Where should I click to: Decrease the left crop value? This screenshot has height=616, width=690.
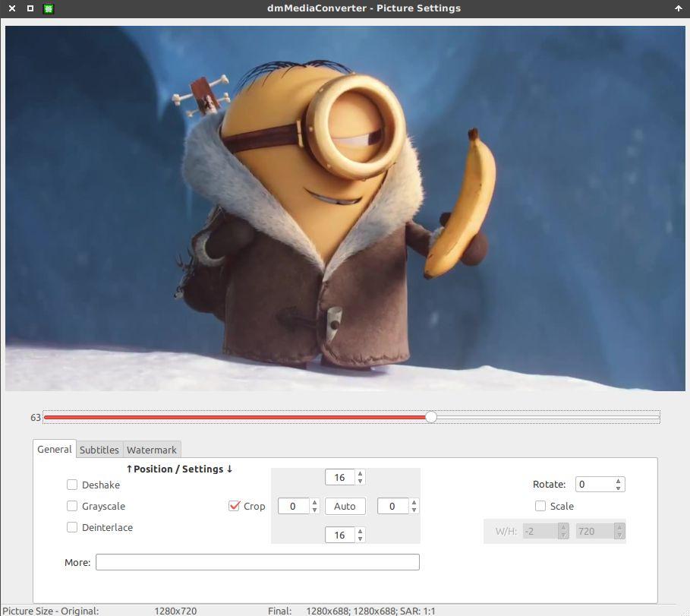click(x=314, y=510)
